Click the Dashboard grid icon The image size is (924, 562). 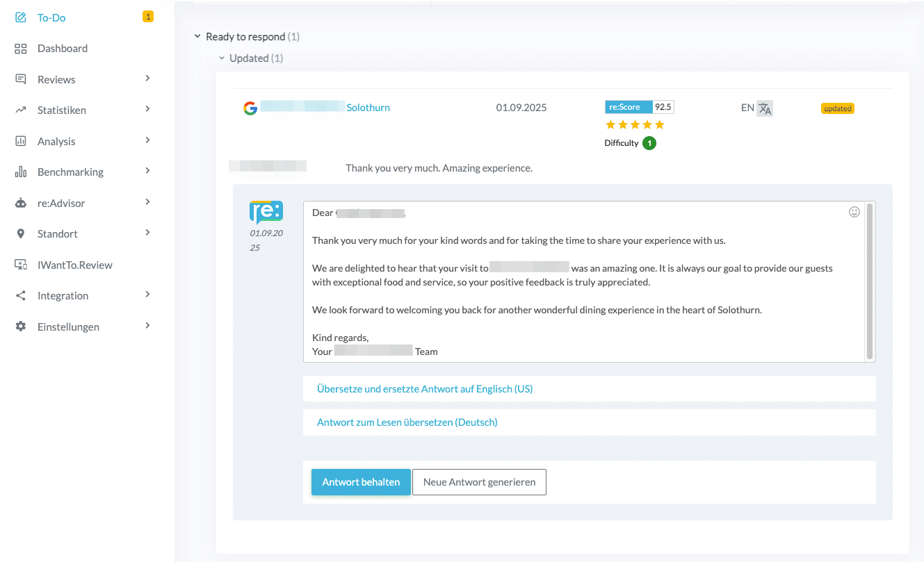pyautogui.click(x=21, y=49)
